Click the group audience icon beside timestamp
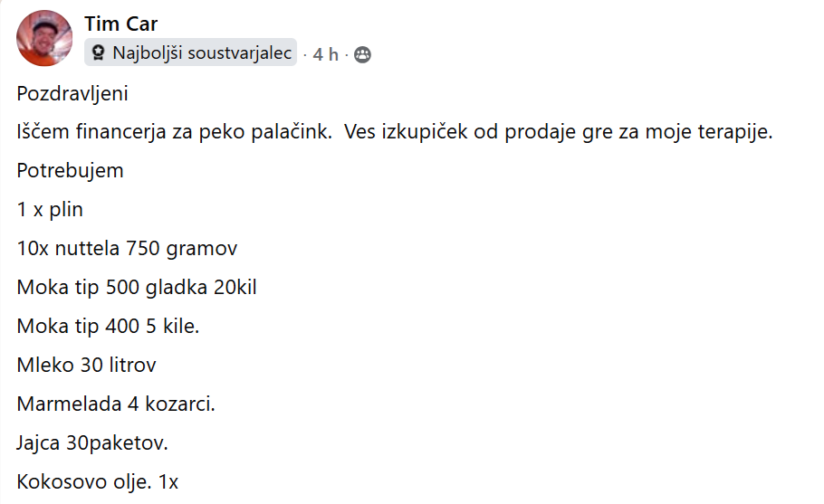The width and height of the screenshot is (824, 504). [362, 54]
